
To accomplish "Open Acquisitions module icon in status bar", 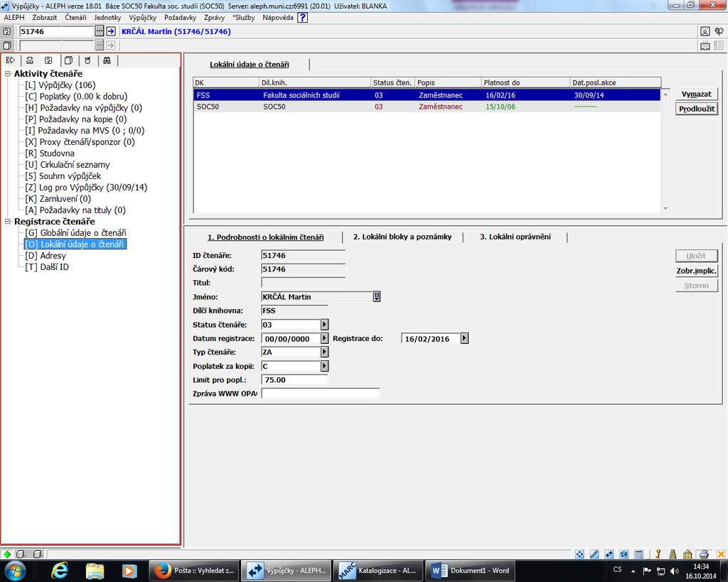I will [579, 554].
